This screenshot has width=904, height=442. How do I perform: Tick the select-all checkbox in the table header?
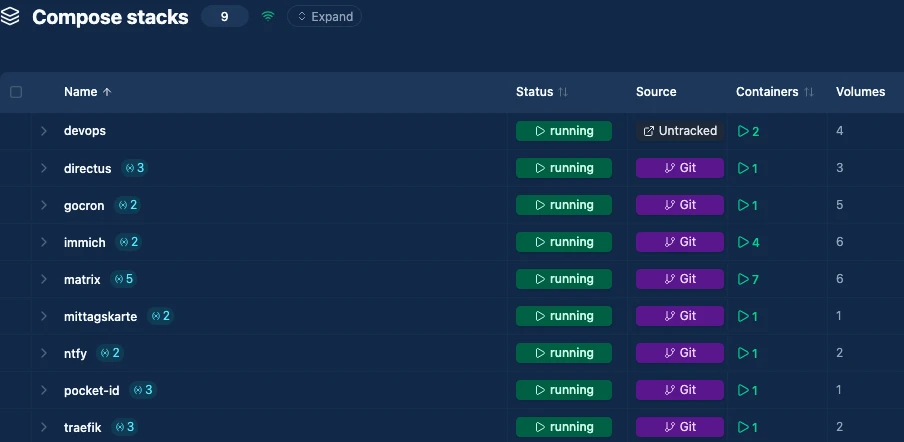point(16,92)
